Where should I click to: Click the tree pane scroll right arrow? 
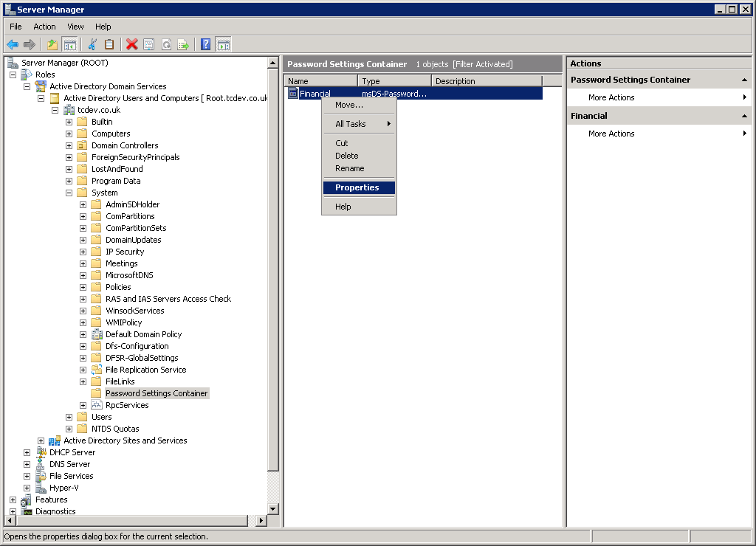click(x=261, y=520)
